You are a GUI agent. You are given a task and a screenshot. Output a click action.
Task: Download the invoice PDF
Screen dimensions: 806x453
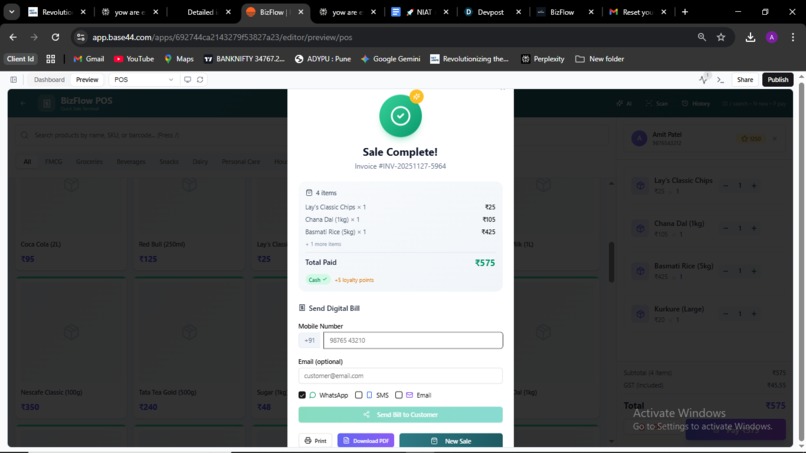click(x=365, y=441)
